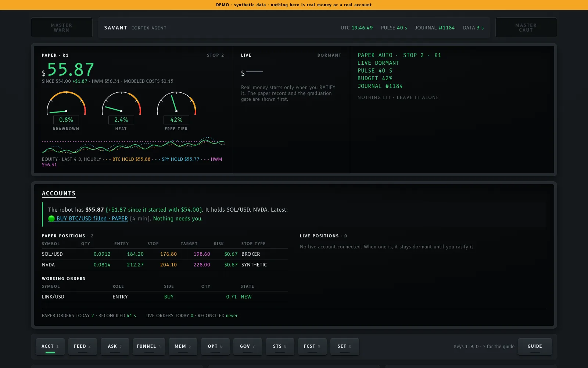The width and height of the screenshot is (588, 368).
Task: Click the DRAWDOWN gauge dial
Action: pos(66,103)
